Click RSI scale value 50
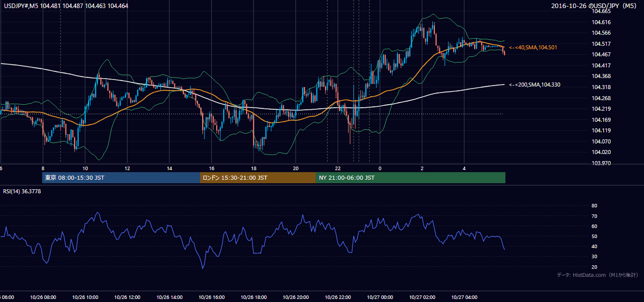Viewport: 644px width, 302px height. 594,236
